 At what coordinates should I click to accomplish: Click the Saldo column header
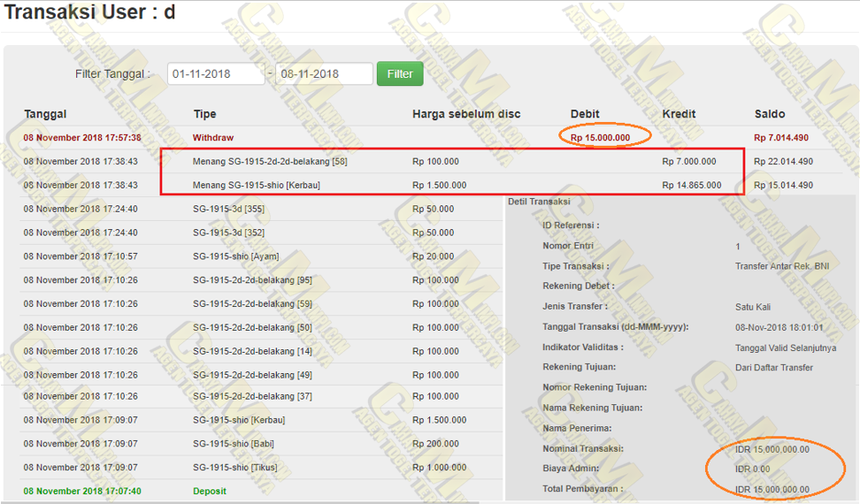pyautogui.click(x=769, y=114)
